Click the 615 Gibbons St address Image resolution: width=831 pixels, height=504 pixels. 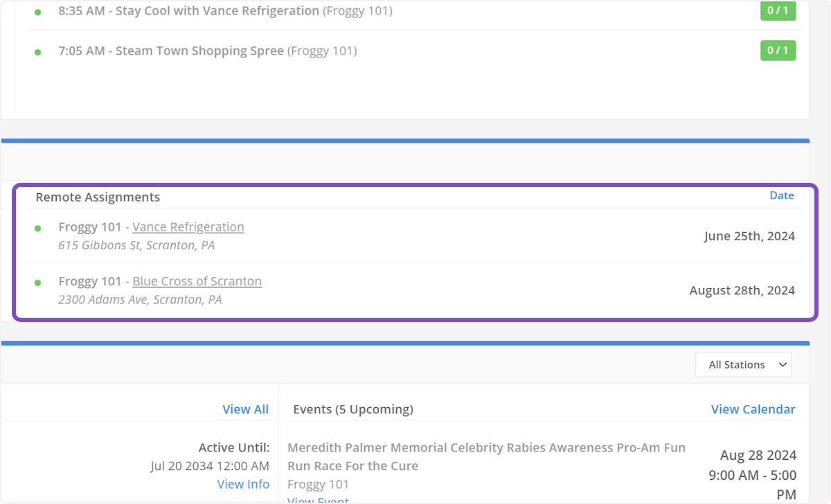136,246
